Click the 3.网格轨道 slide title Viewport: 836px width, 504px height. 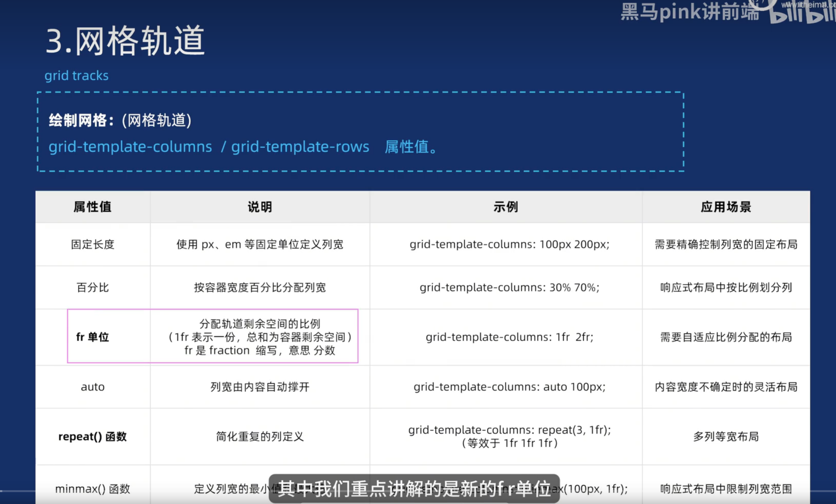coord(125,41)
